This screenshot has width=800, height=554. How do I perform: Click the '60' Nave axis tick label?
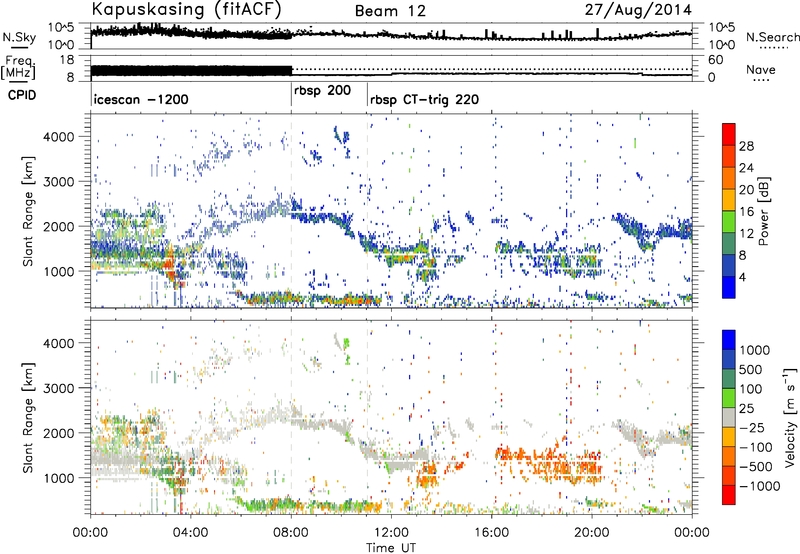click(x=716, y=60)
